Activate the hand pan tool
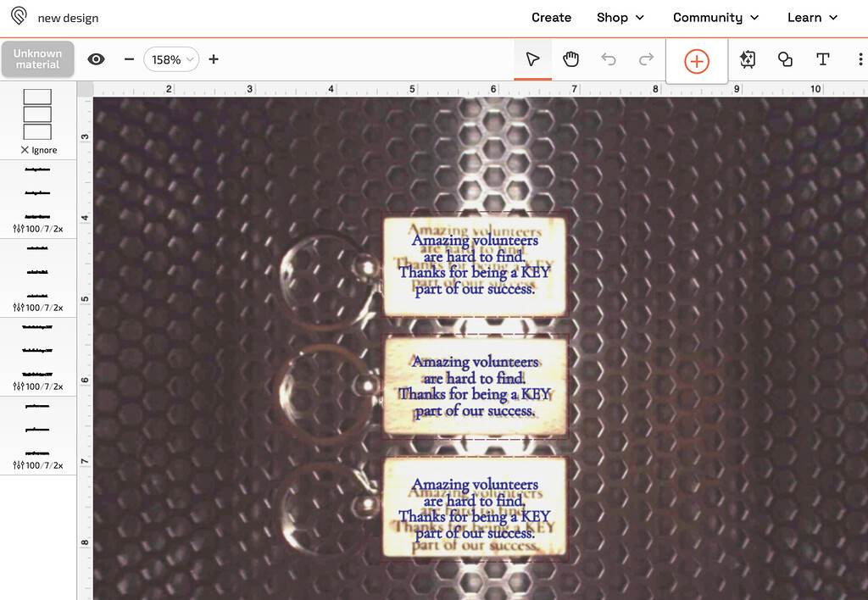 click(570, 58)
